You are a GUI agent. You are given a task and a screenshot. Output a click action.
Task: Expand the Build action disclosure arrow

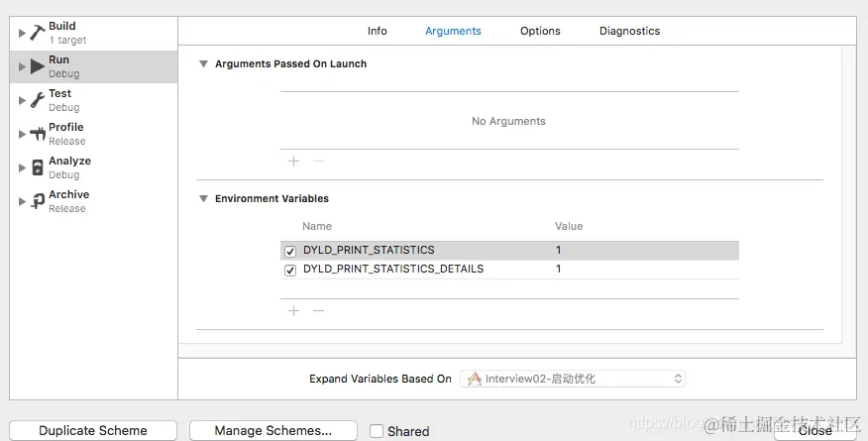coord(21,33)
